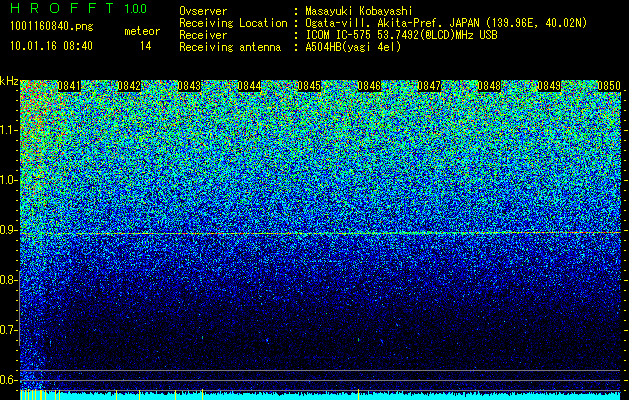The width and height of the screenshot is (629, 400).
Task: Click the 0844 time marker
Action: pos(249,86)
